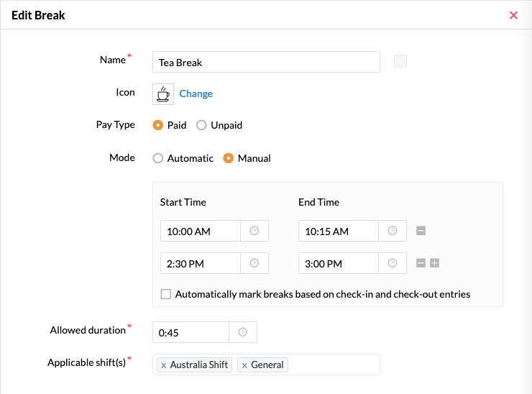Click the Applicable shift(s) label

pyautogui.click(x=86, y=362)
